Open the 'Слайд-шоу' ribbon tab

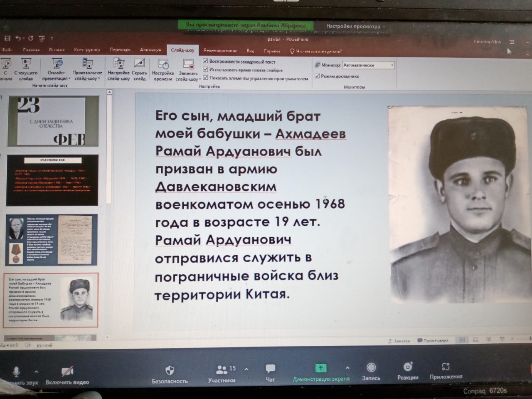coord(182,50)
